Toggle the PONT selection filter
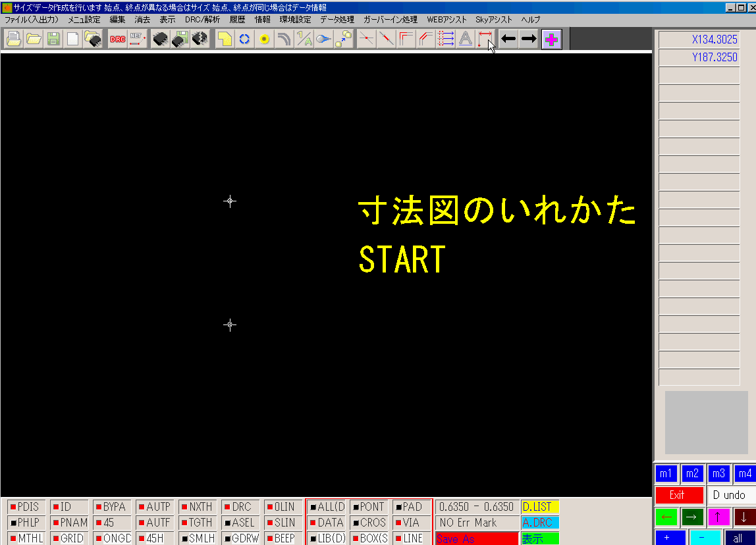 [x=369, y=507]
